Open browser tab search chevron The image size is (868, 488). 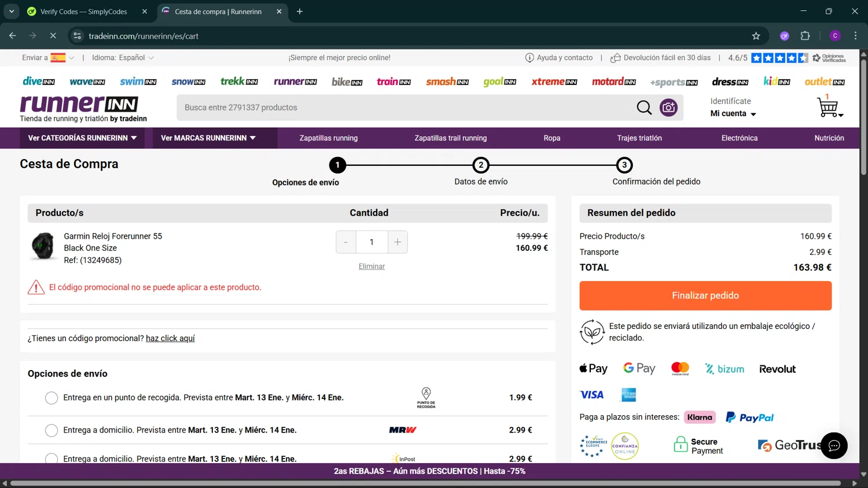[x=12, y=11]
